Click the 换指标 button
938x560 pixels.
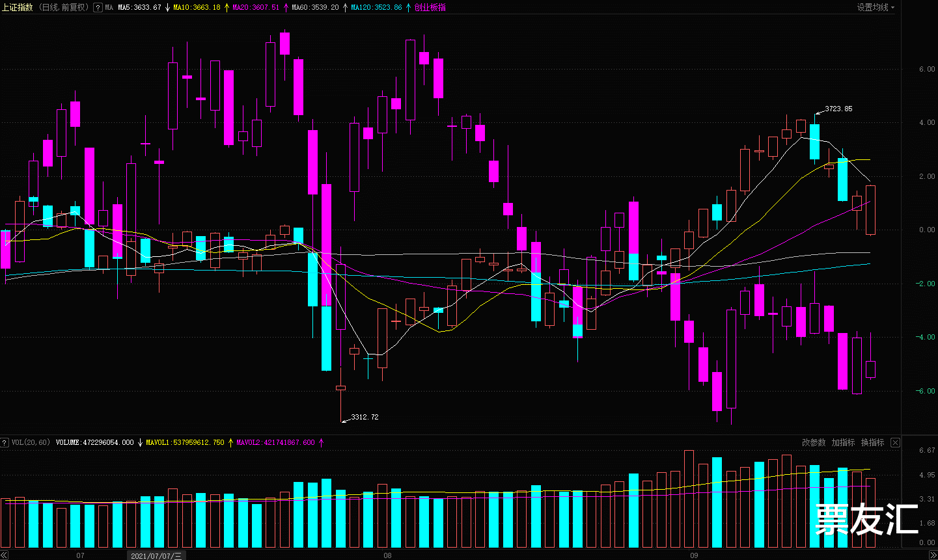click(872, 442)
